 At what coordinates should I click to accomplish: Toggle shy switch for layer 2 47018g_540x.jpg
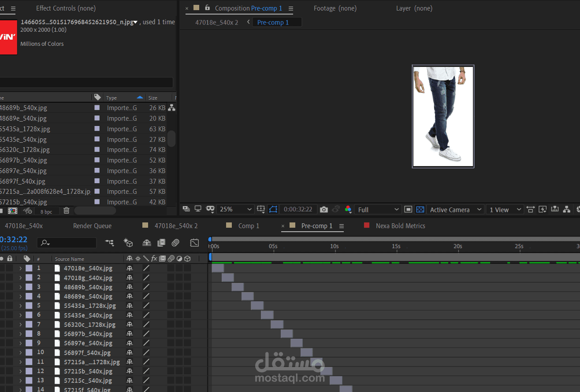tap(130, 277)
